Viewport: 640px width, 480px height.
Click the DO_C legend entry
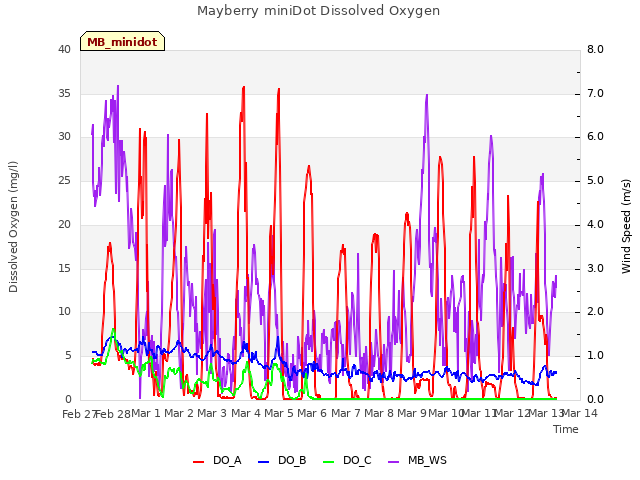click(347, 460)
